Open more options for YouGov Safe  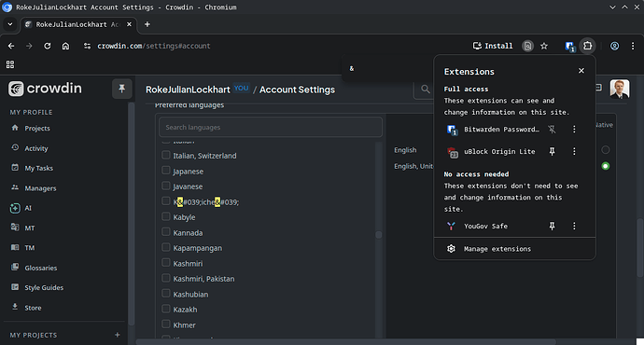tap(574, 226)
